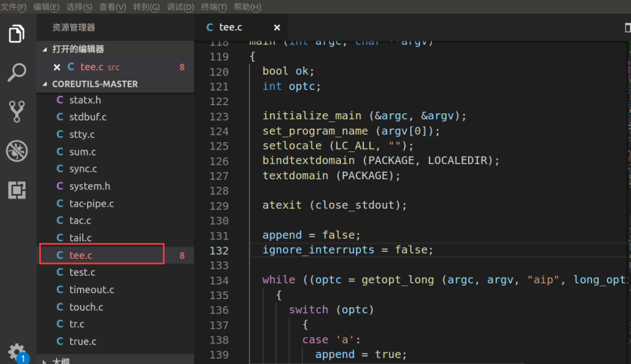Click the C icon beside stty.c
The width and height of the screenshot is (631, 364).
coord(60,134)
